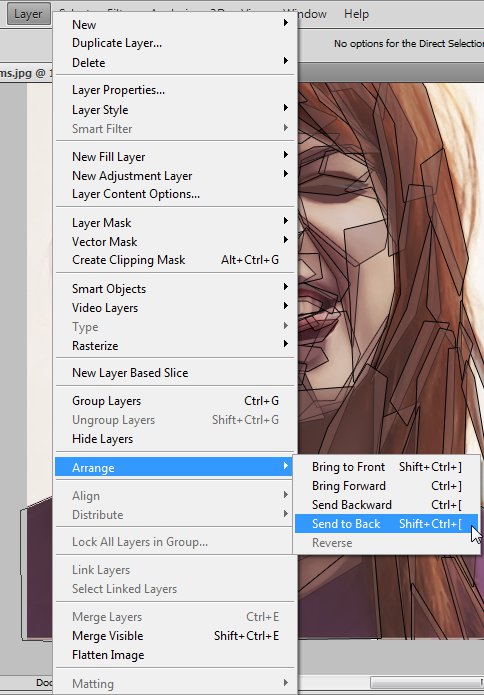Viewport: 484px width, 695px height.
Task: Open the Arrange submenu entry
Action: pyautogui.click(x=174, y=468)
